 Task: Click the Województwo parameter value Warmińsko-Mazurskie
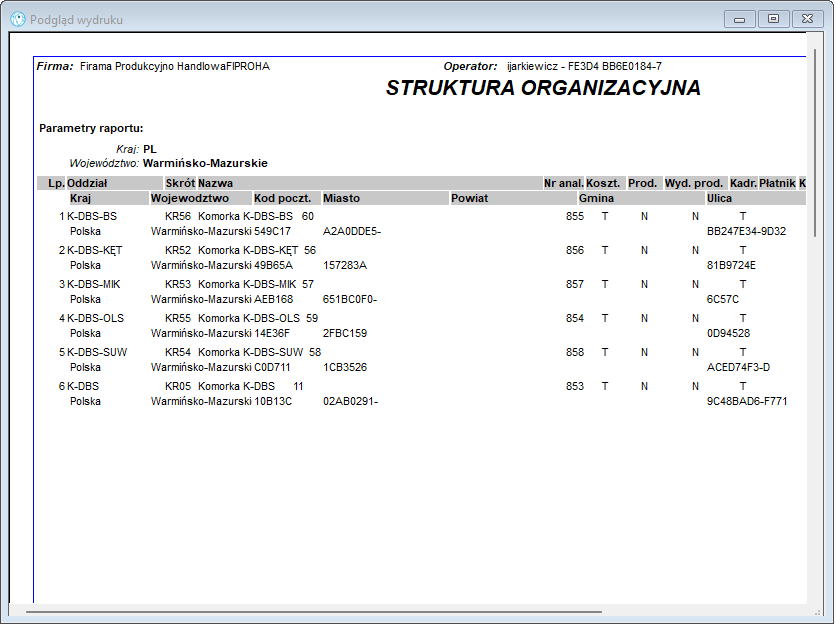tap(205, 163)
